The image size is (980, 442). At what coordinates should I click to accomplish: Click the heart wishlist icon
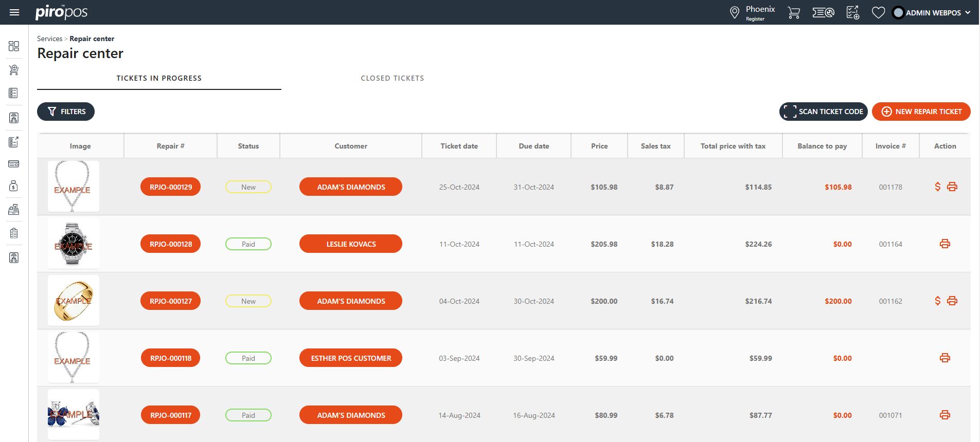(878, 13)
